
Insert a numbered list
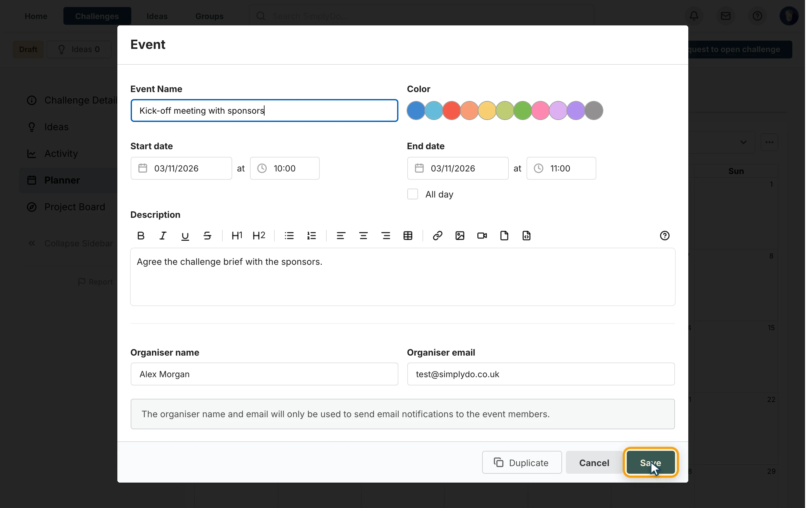pos(311,236)
